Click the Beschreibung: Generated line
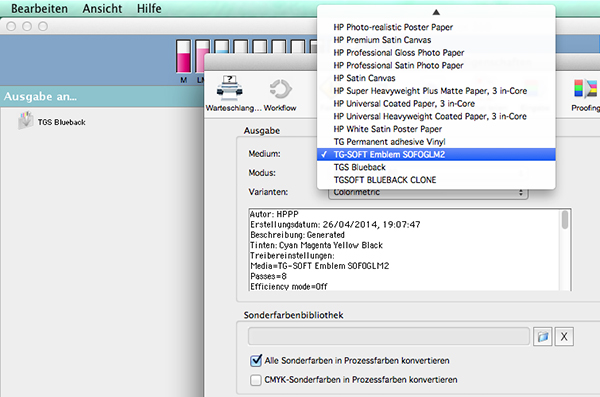Image resolution: width=600 pixels, height=397 pixels. click(x=297, y=235)
